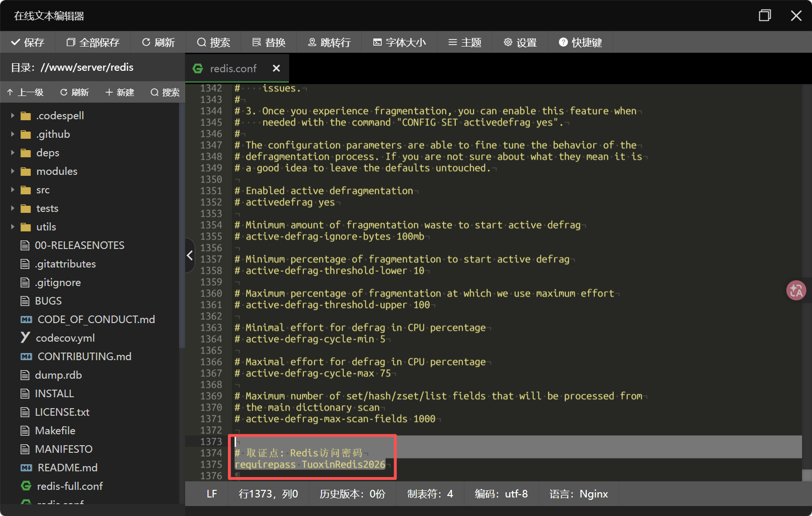Viewport: 812px width, 516px height.
Task: Click the modules folder icon
Action: [x=26, y=172]
